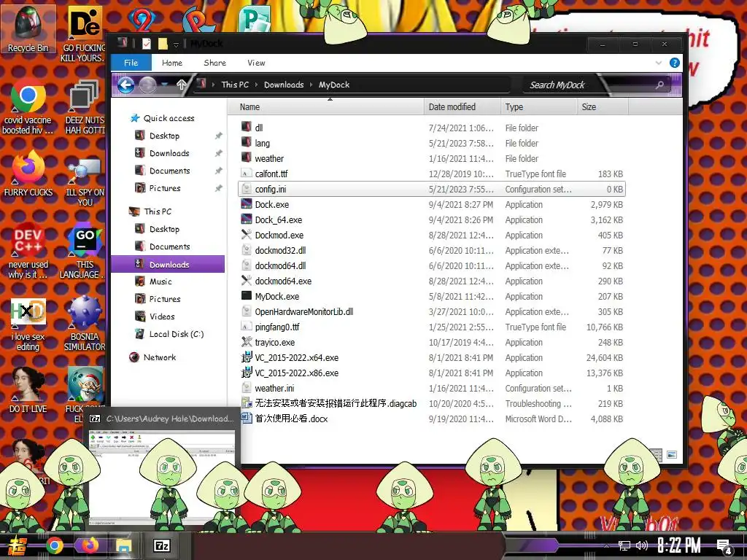Open quick access toolbar customize dropdown

pyautogui.click(x=176, y=44)
